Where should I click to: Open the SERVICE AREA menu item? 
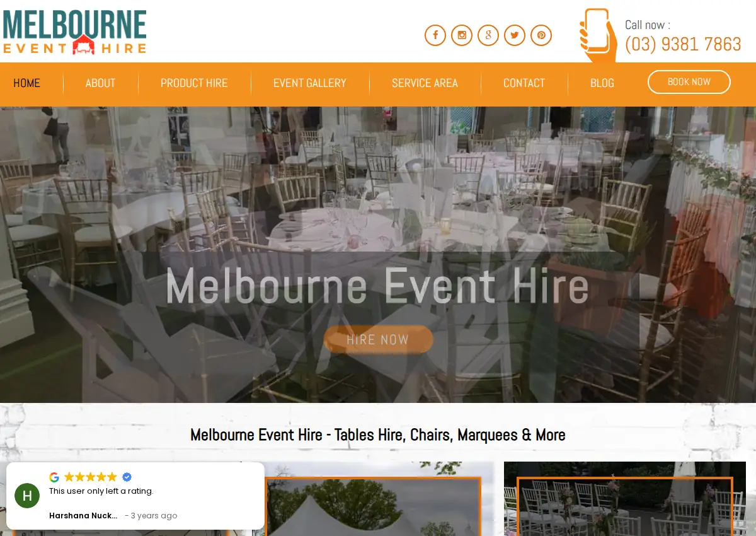(425, 83)
